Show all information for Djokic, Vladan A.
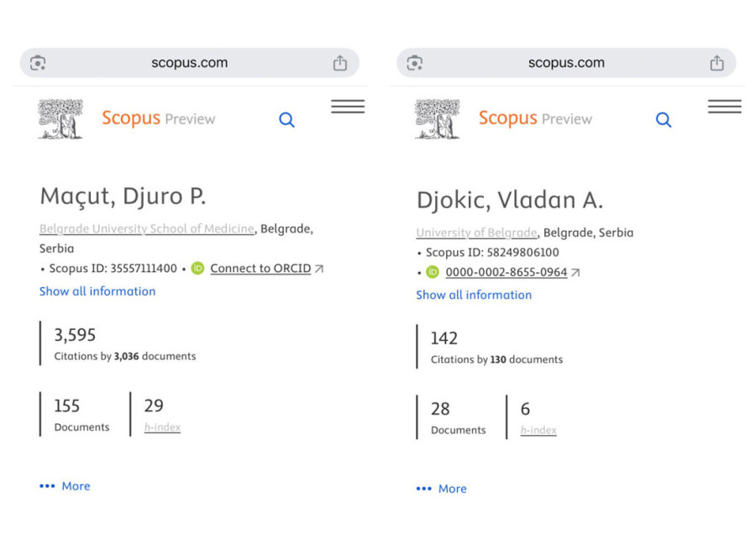 474,295
